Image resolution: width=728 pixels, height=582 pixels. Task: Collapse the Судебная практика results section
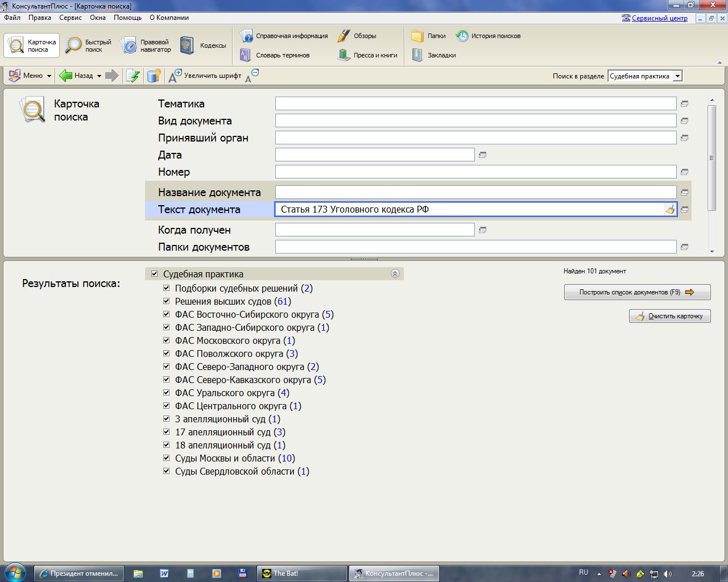pos(395,273)
